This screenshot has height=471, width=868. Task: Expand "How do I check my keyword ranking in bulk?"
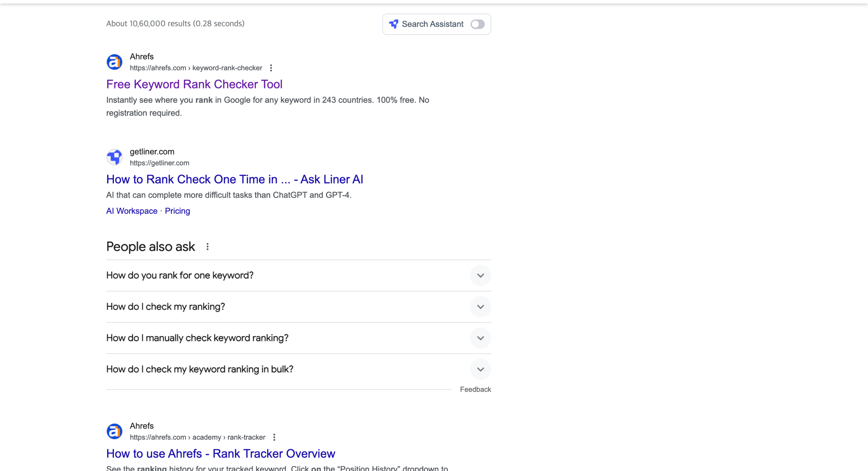298,369
